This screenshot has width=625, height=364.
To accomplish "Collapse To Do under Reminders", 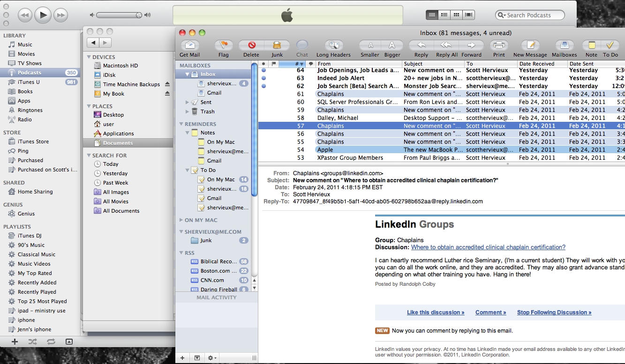I will 188,170.
